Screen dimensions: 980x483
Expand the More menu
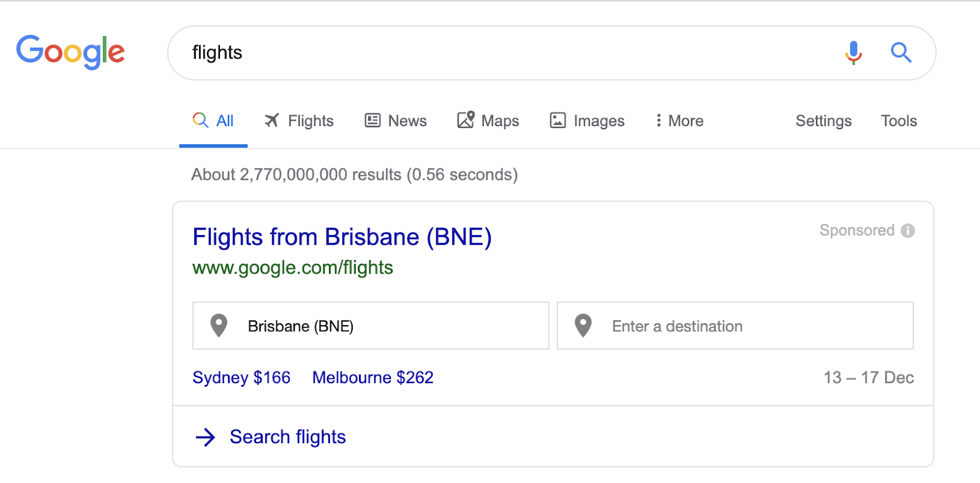tap(679, 121)
